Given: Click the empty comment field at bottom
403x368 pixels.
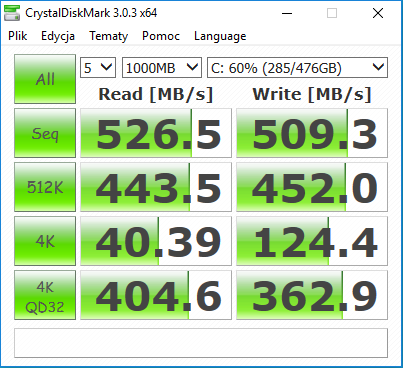Looking at the screenshot, I should pos(201,343).
